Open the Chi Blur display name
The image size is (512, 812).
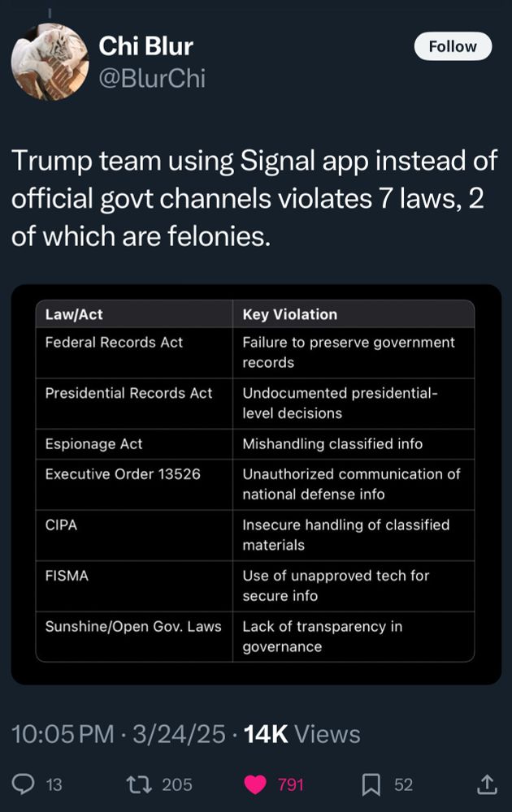(145, 46)
